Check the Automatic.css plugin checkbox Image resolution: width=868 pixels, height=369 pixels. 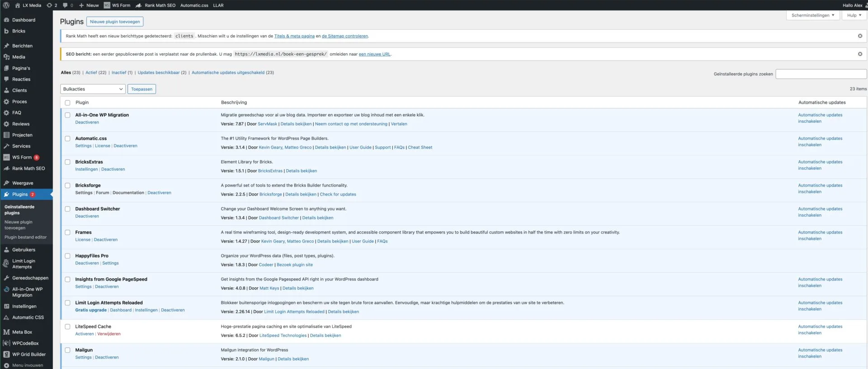coord(67,139)
